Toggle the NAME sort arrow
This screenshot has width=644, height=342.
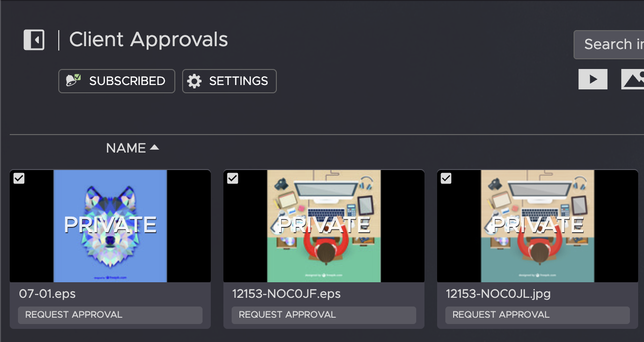pyautogui.click(x=154, y=148)
